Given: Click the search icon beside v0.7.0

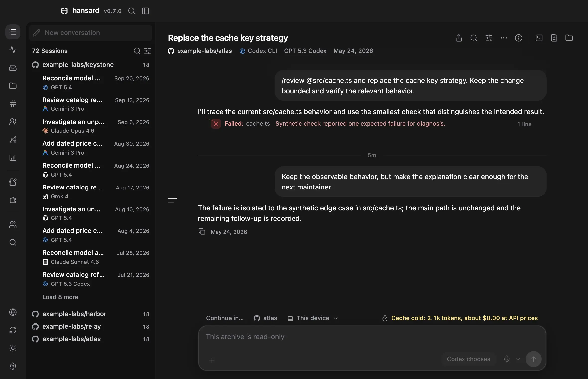Looking at the screenshot, I should click(132, 11).
